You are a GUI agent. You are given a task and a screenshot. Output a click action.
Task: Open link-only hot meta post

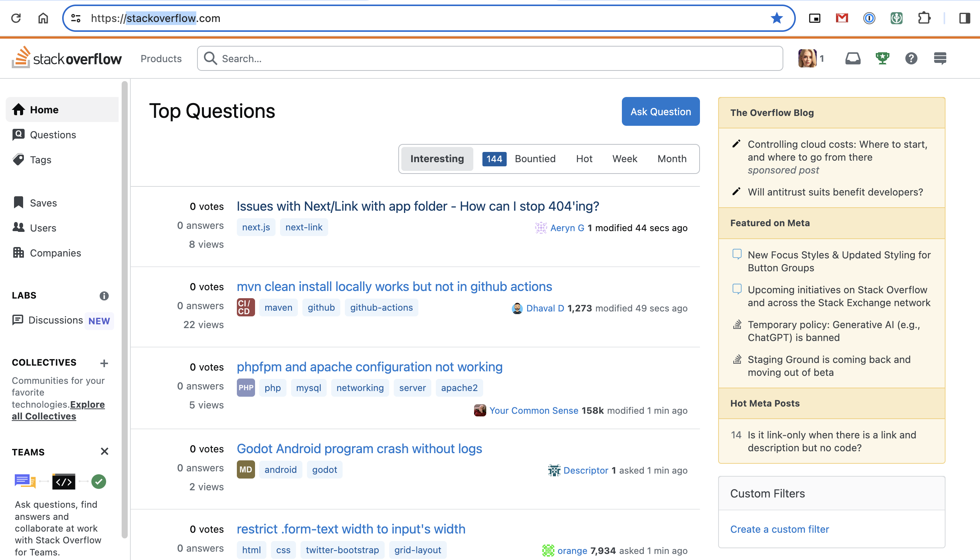pos(831,441)
